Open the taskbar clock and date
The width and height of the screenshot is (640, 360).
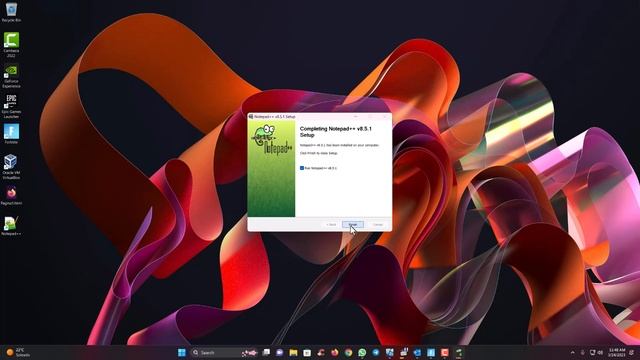point(616,352)
